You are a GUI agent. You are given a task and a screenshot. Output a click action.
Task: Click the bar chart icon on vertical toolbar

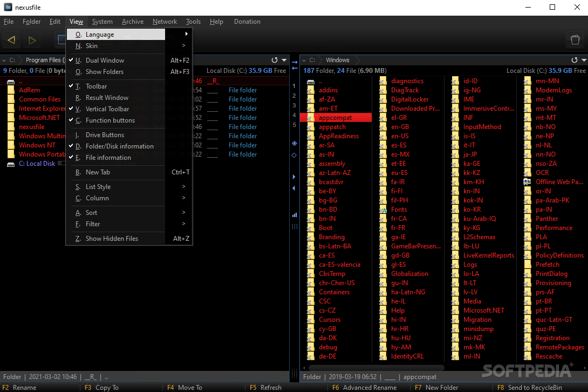pos(295,215)
